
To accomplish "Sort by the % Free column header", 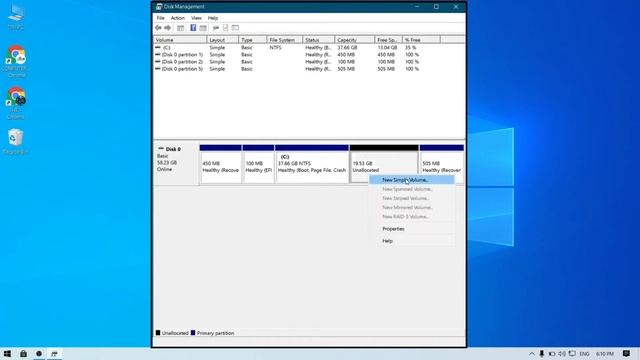I will [421, 40].
